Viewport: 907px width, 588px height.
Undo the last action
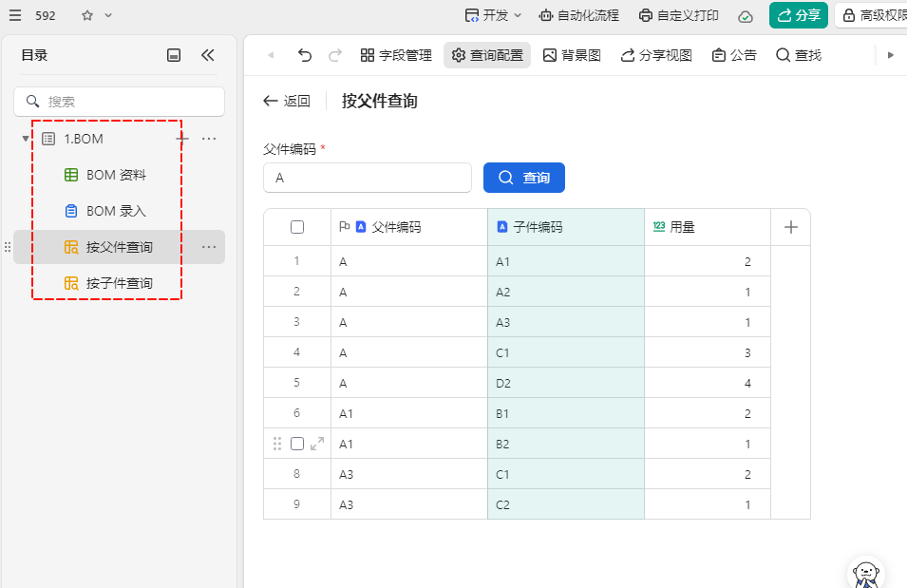click(x=304, y=55)
